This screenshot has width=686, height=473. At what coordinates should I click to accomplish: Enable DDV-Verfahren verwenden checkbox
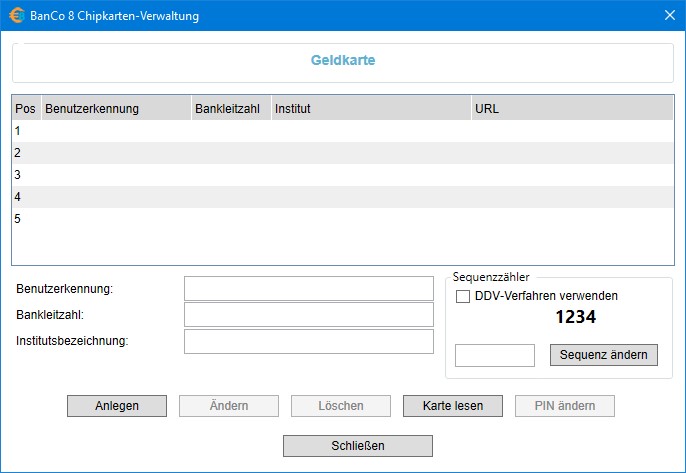[x=463, y=296]
